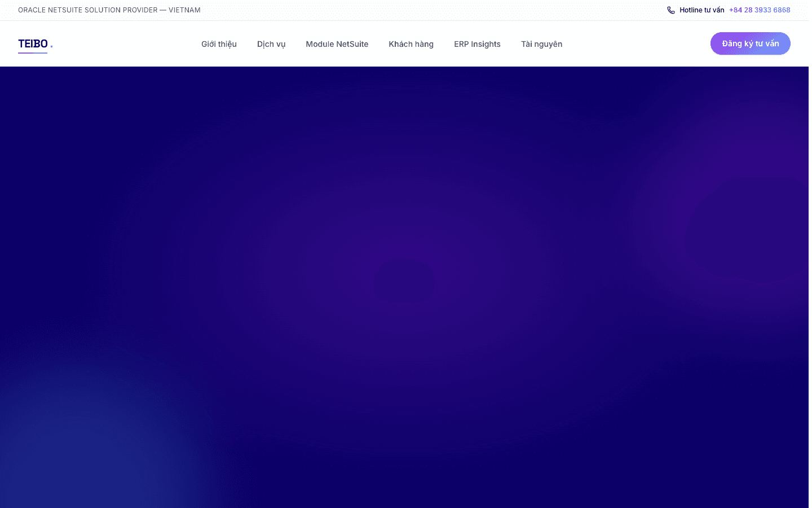Open the "Giới thiệu" menu item
Screen dimensions: 812x508
pos(219,44)
